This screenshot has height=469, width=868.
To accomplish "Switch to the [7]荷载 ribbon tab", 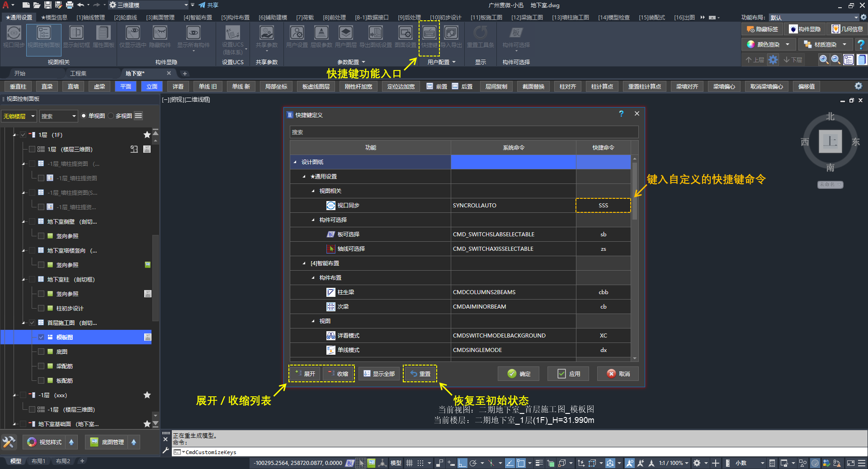I will pos(305,18).
